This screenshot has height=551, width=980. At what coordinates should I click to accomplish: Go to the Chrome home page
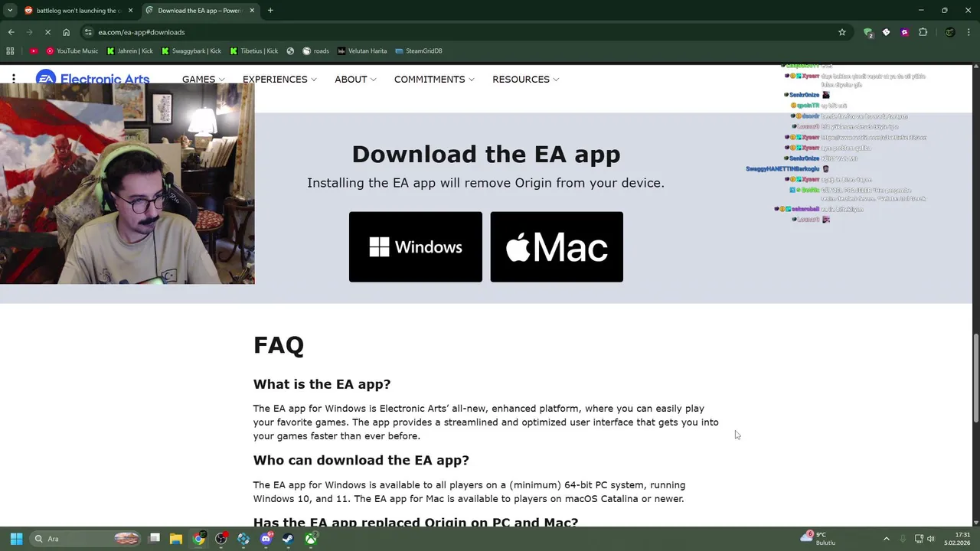point(67,32)
